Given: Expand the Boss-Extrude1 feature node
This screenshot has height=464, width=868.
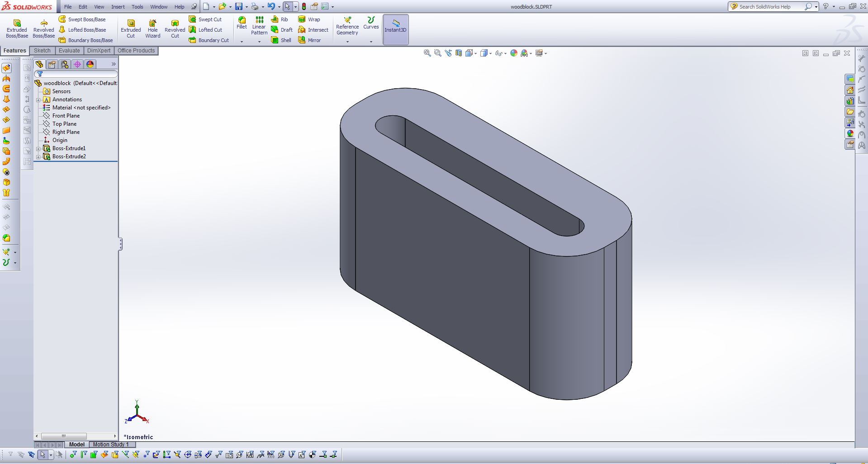Looking at the screenshot, I should point(38,148).
